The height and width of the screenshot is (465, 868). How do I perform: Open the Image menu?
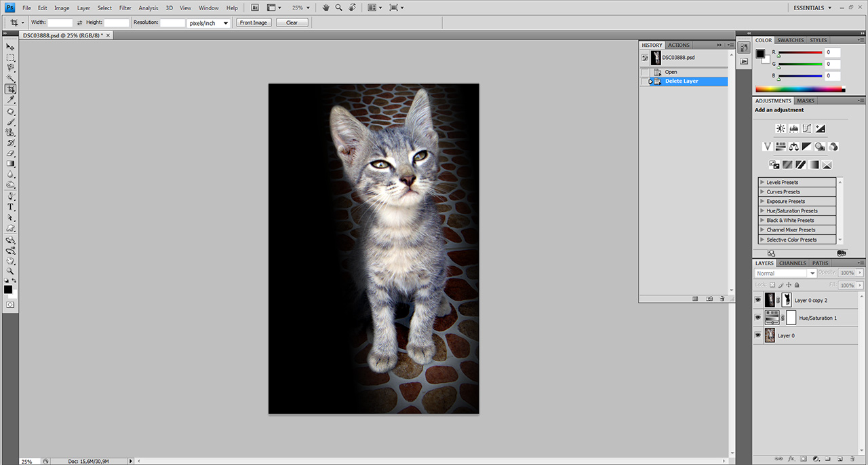tap(62, 8)
